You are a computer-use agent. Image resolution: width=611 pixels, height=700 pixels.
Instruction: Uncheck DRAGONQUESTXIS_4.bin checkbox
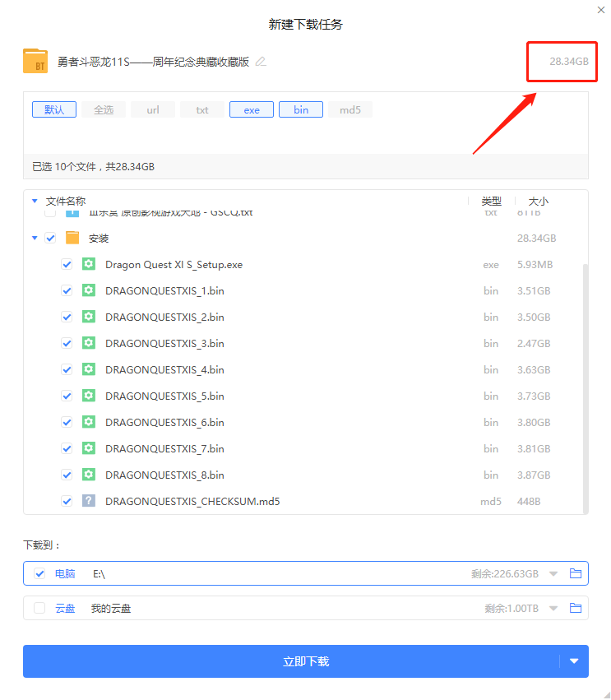(67, 369)
